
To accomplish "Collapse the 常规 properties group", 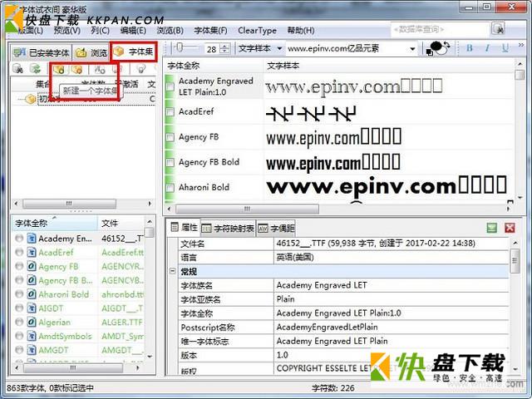I will [173, 271].
